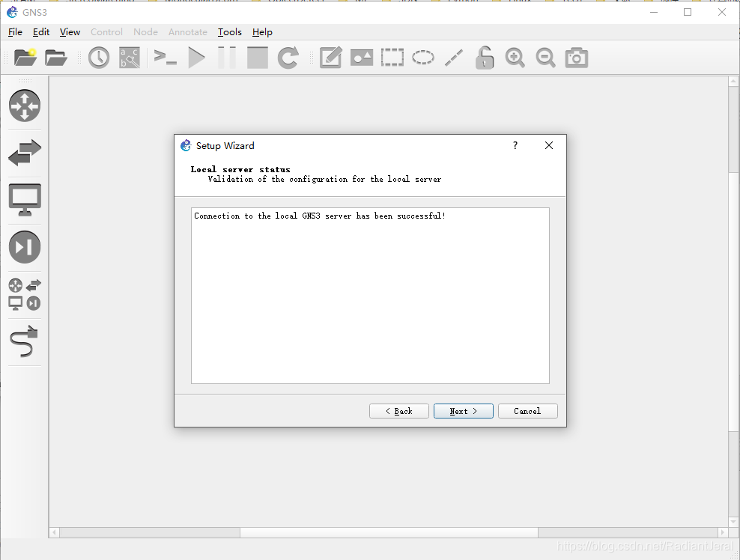740x560 pixels.
Task: Open the Annotate menu
Action: pos(188,32)
